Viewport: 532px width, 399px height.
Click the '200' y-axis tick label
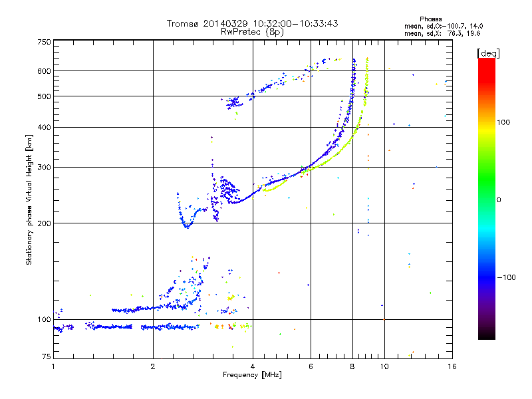click(44, 223)
